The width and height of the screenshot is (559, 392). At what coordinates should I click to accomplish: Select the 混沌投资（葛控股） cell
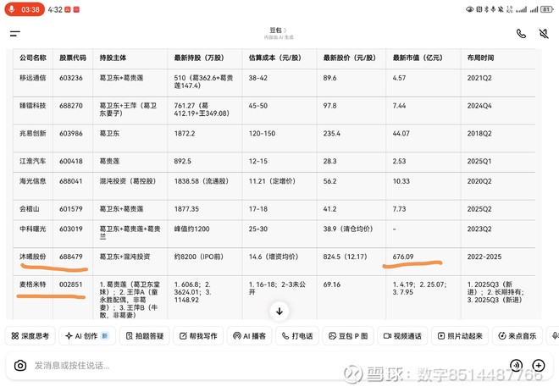point(128,181)
